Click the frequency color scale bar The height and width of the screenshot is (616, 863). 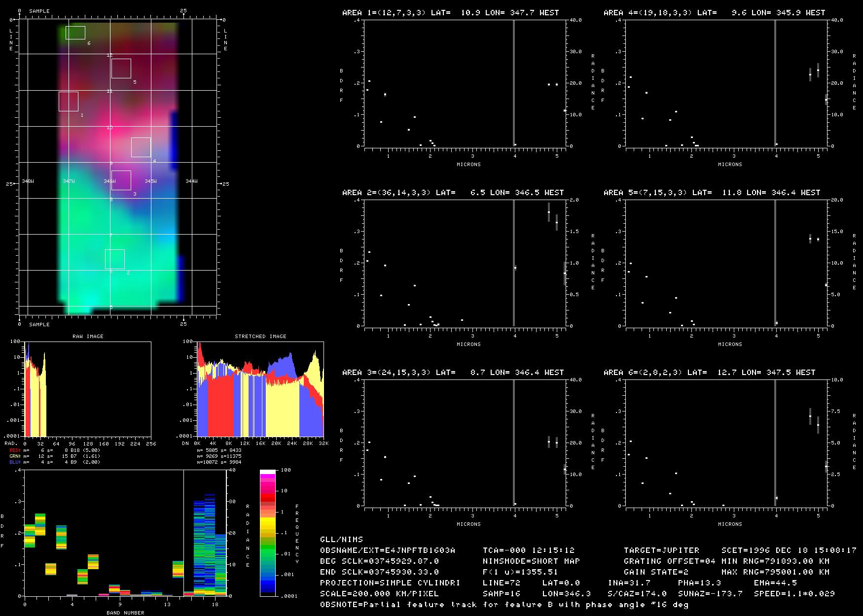(x=268, y=533)
